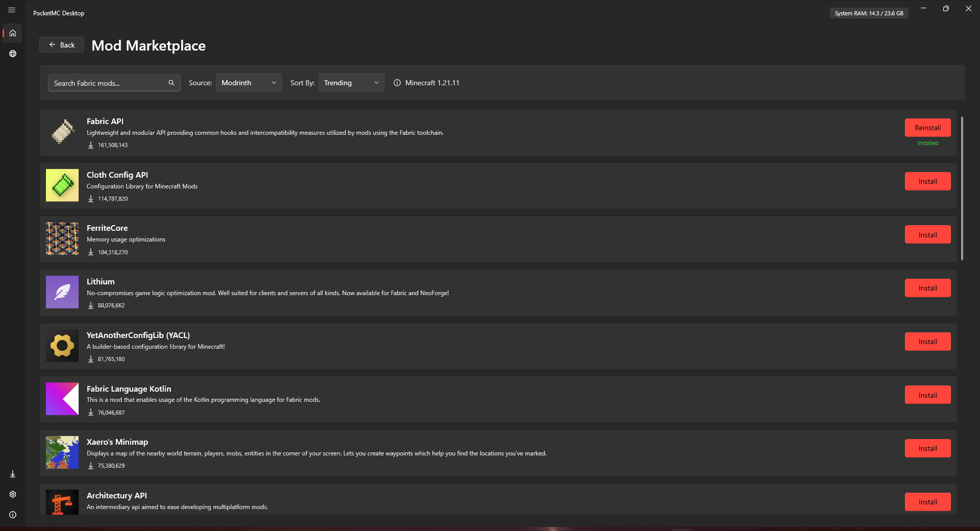Image resolution: width=980 pixels, height=531 pixels.
Task: Focus the Search Fabric mods field
Action: coord(114,83)
